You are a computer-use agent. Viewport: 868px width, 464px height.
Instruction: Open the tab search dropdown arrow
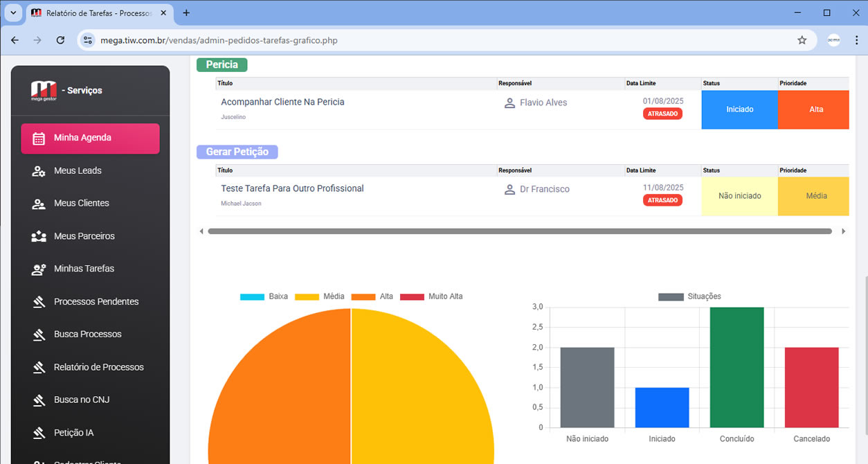(12, 12)
